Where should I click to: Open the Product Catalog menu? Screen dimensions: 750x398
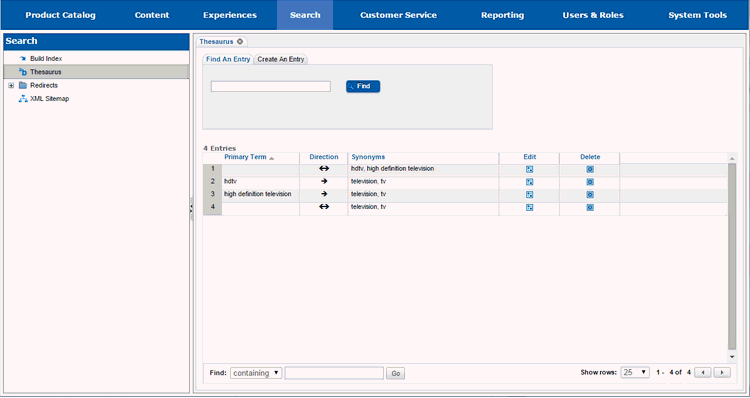click(60, 15)
